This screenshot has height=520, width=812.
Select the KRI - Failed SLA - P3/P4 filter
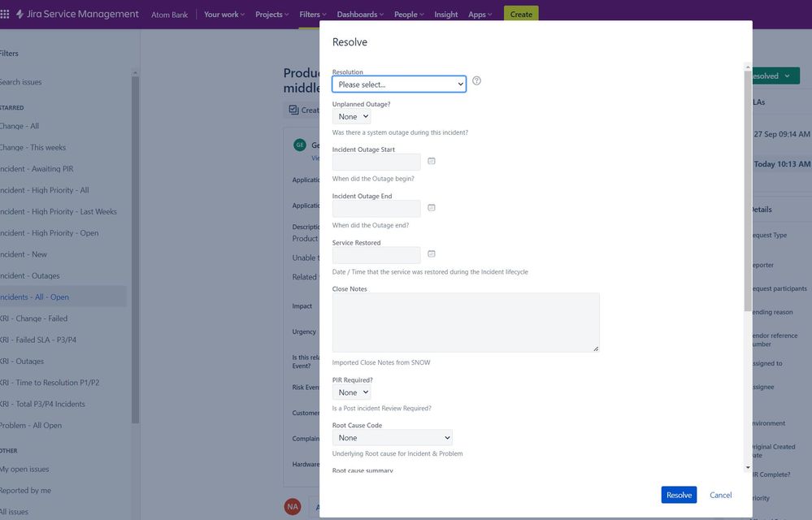(x=38, y=340)
